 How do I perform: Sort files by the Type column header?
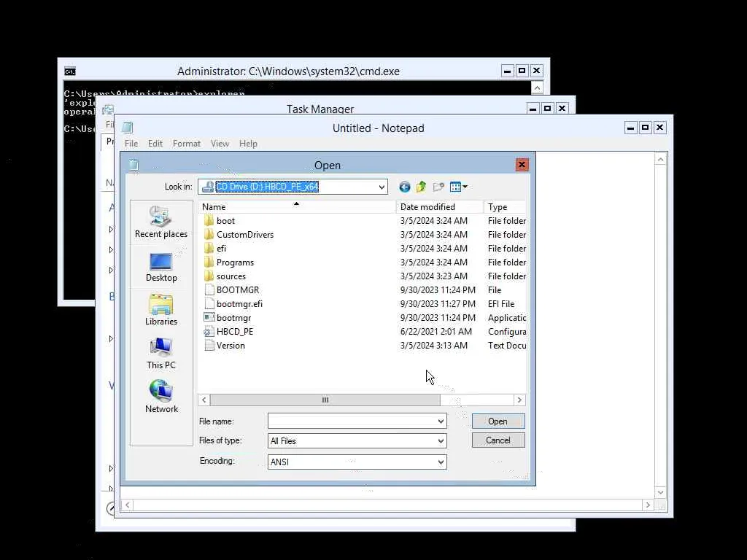tap(505, 206)
